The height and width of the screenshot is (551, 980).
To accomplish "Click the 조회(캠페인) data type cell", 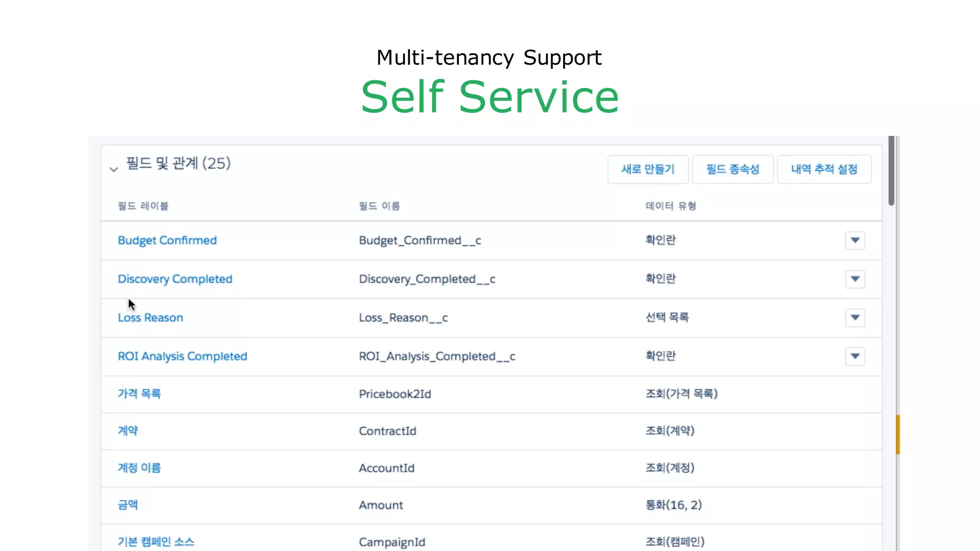I will (x=675, y=542).
